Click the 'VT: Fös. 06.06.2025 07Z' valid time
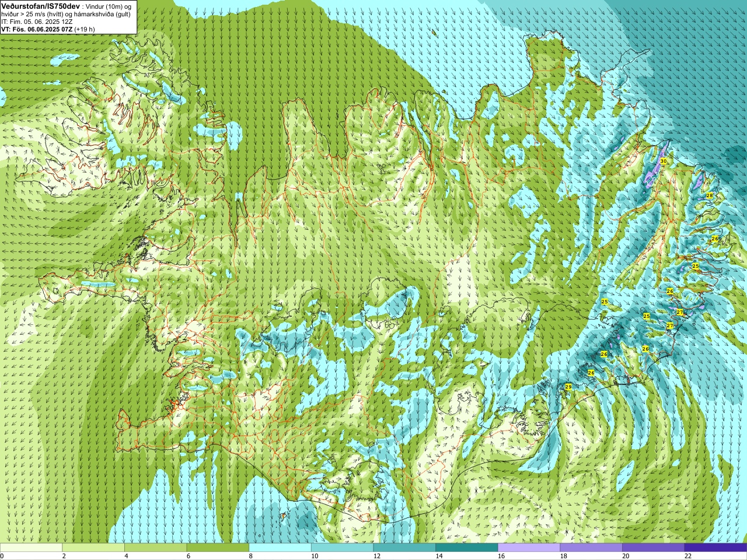 click(37, 29)
